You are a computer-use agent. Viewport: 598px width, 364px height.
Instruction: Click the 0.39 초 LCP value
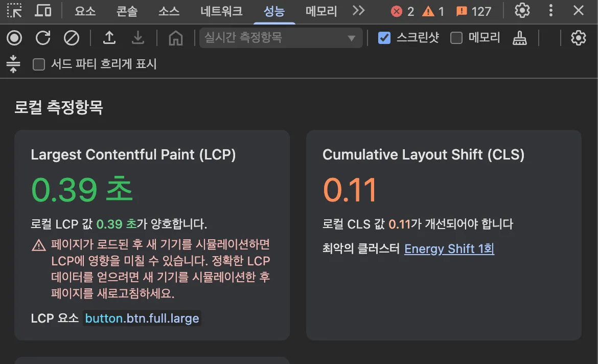(82, 190)
